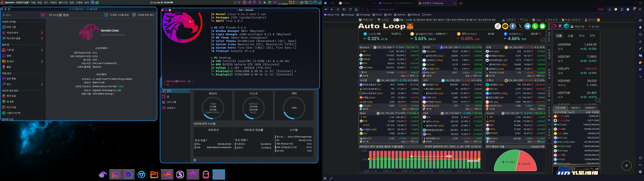644x181 pixels.
Task: Expand the 색상과 테마 settings category
Action: coord(22,33)
